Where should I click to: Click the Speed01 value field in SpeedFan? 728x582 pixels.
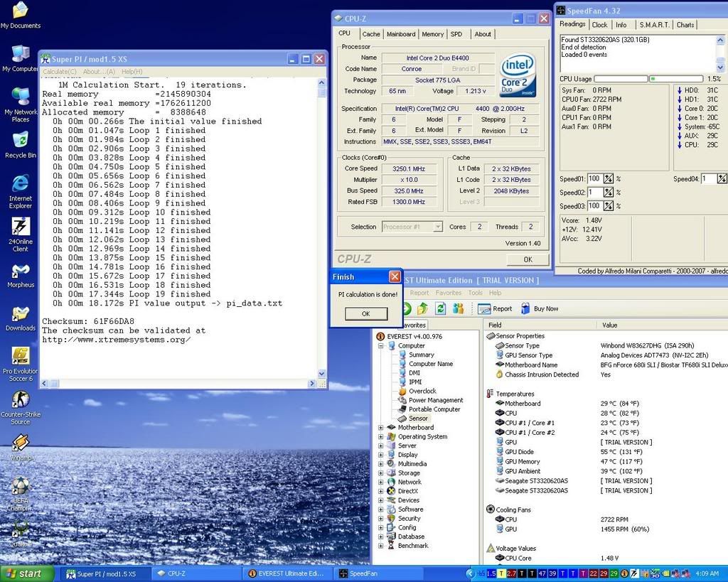595,178
